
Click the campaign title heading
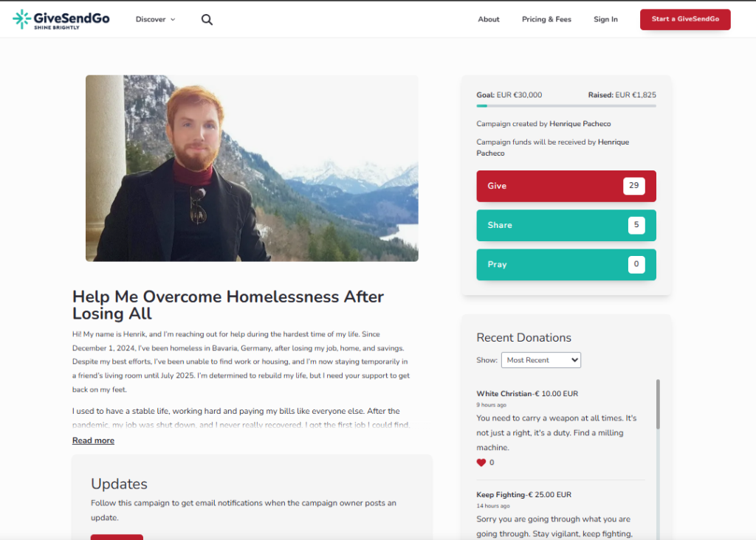point(228,305)
